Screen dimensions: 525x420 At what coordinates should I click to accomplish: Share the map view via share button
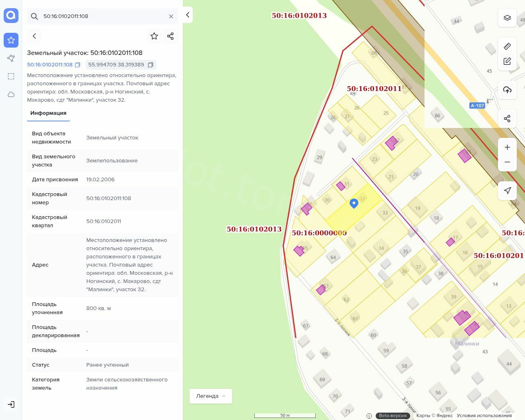click(x=507, y=119)
